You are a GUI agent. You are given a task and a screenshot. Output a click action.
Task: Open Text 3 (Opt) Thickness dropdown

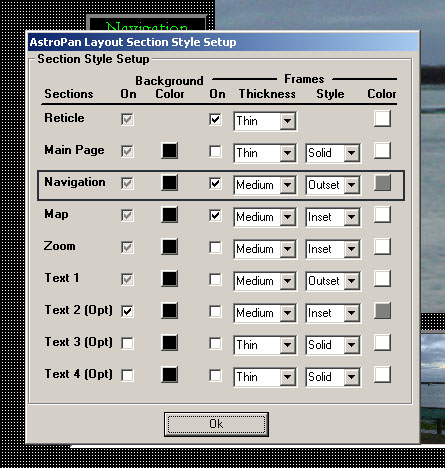click(265, 345)
